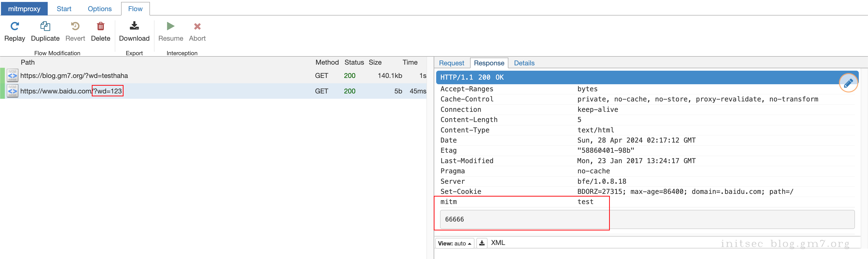Sort flows by Time column header

pos(410,62)
